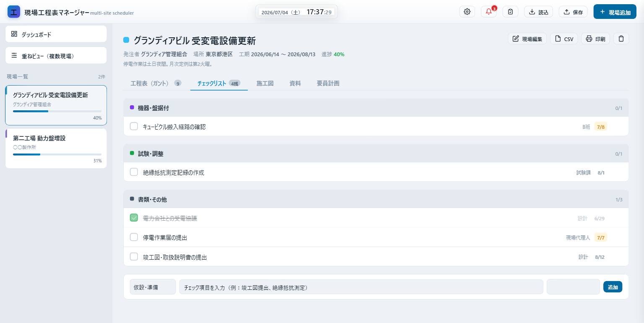The height and width of the screenshot is (323, 644).
Task: Click the 7/8 due date badge
Action: pyautogui.click(x=601, y=127)
